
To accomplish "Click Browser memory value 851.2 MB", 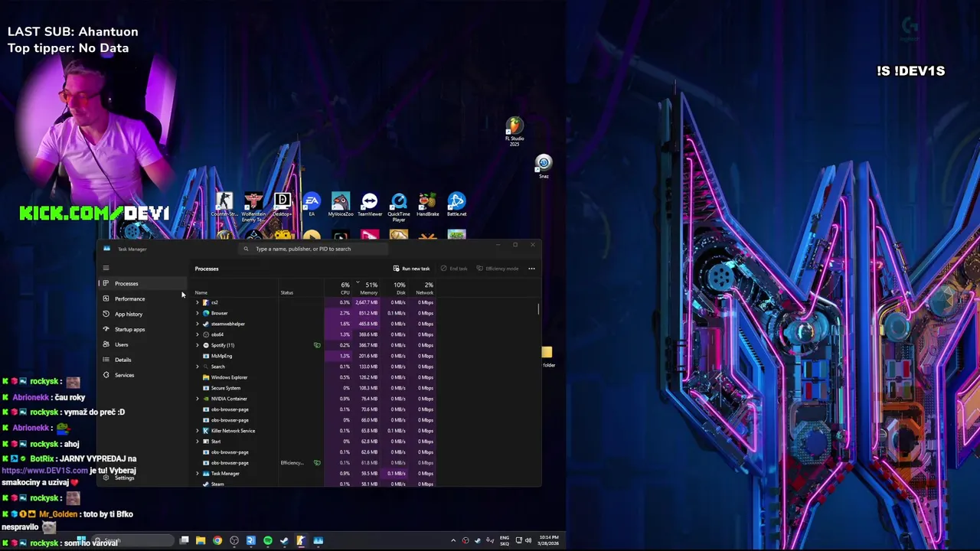I will [367, 313].
